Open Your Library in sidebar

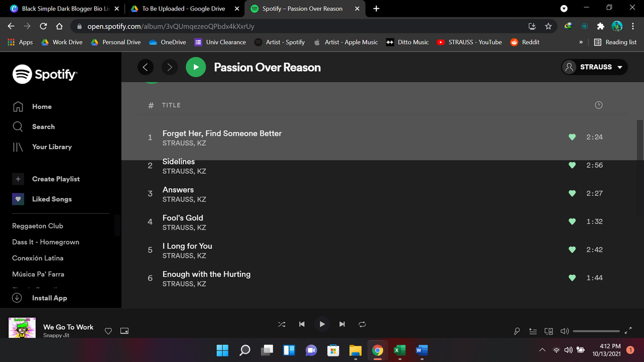tap(42, 147)
